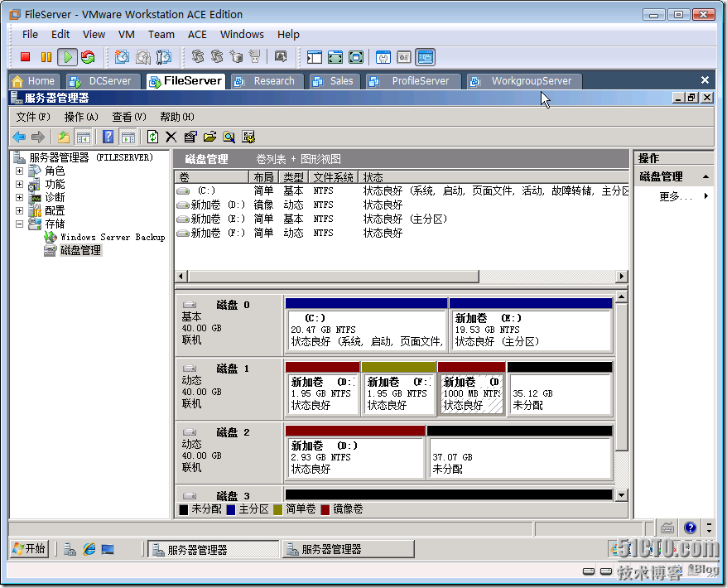Switch to the ProfileServer tab

click(x=412, y=81)
